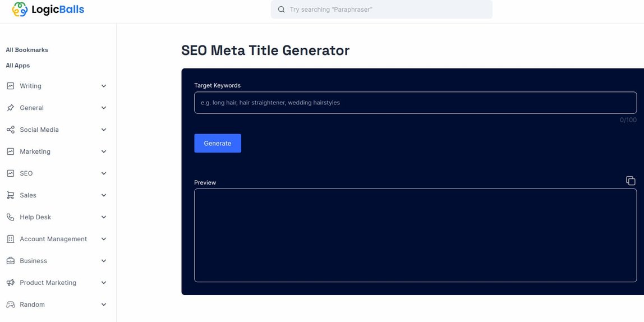
Task: Click the Sales shopping cart icon
Action: (11, 195)
